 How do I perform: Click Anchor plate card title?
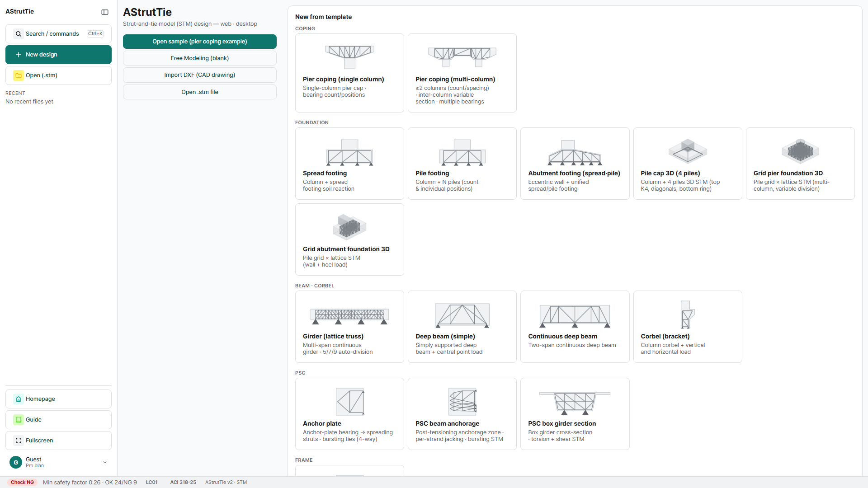322,424
